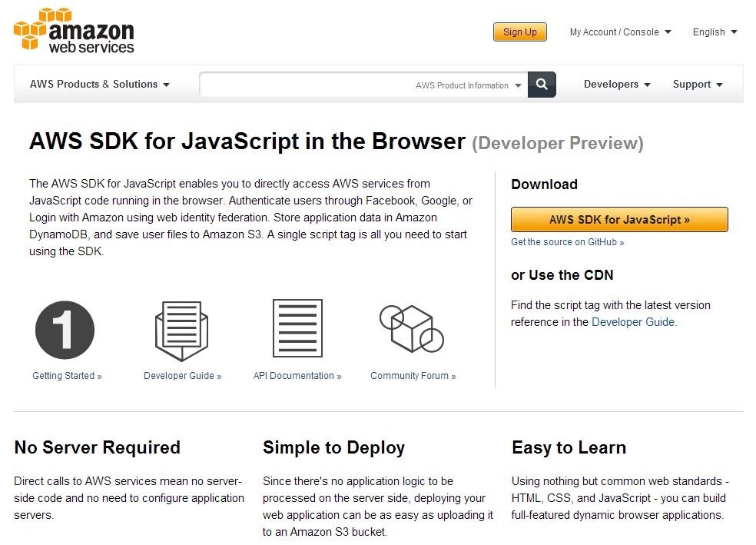Open the API Documentation link
Viewport: 756px width, 545px height.
pos(297,376)
